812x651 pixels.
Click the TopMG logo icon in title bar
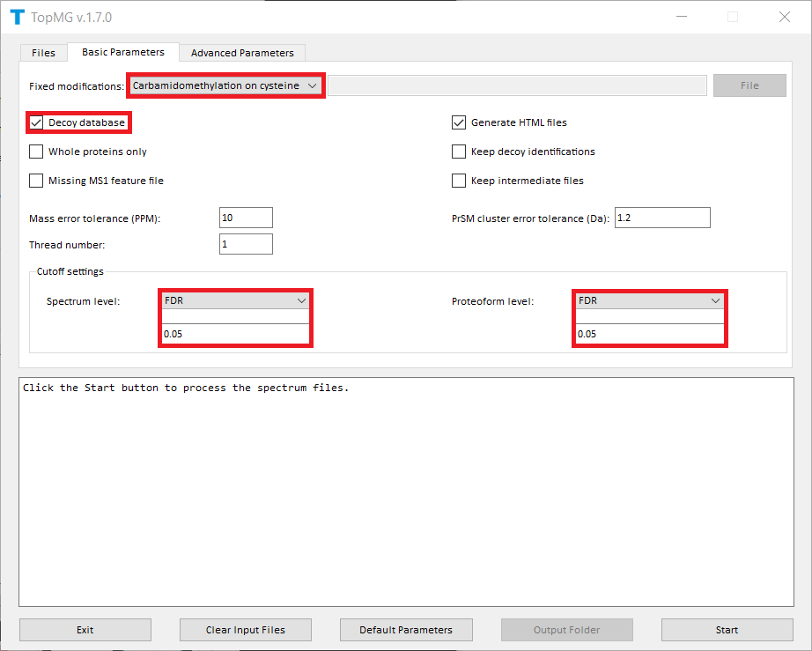(17, 17)
